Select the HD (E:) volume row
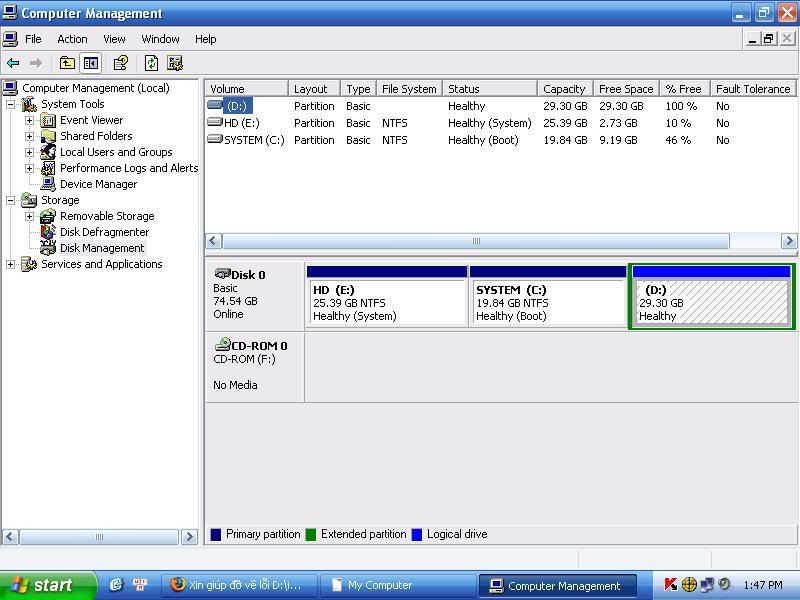This screenshot has width=800, height=600. coord(501,123)
